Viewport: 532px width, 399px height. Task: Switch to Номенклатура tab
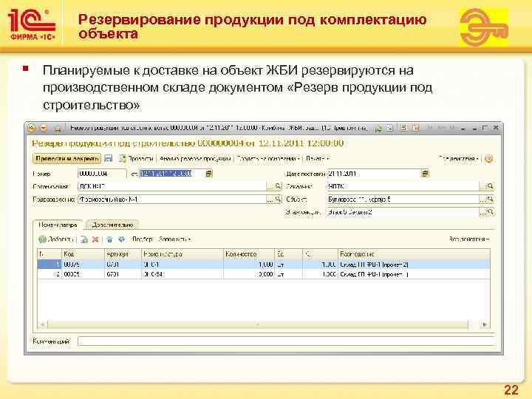58,225
